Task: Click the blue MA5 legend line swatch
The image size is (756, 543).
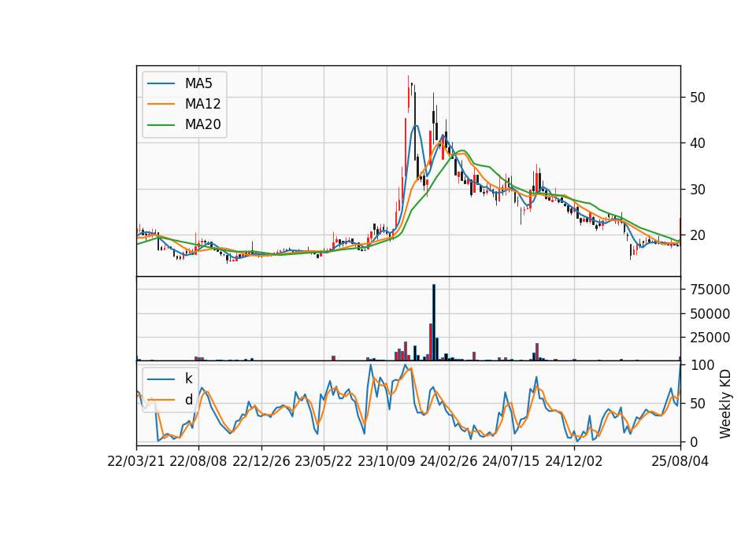Action: click(x=161, y=84)
